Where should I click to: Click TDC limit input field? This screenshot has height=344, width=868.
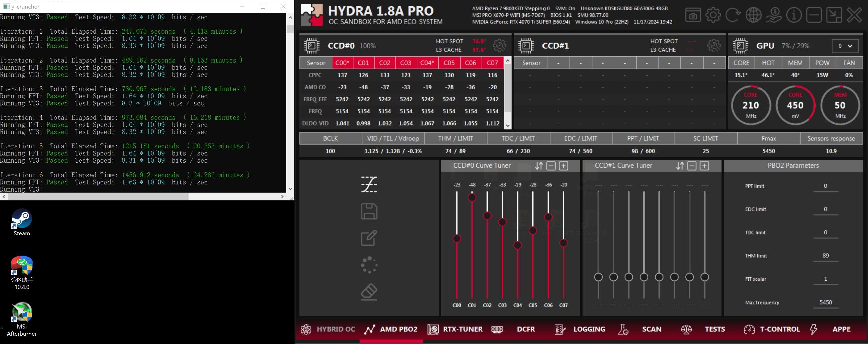[826, 233]
